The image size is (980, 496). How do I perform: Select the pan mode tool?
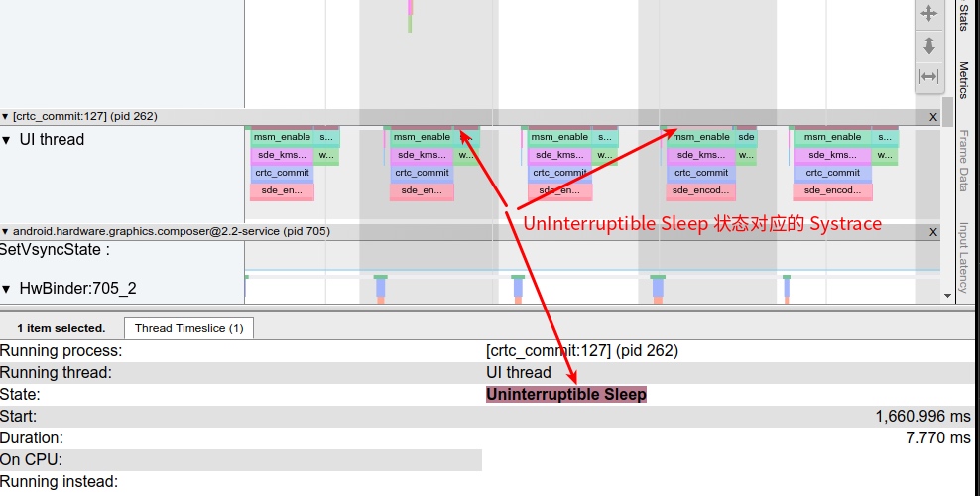[928, 14]
